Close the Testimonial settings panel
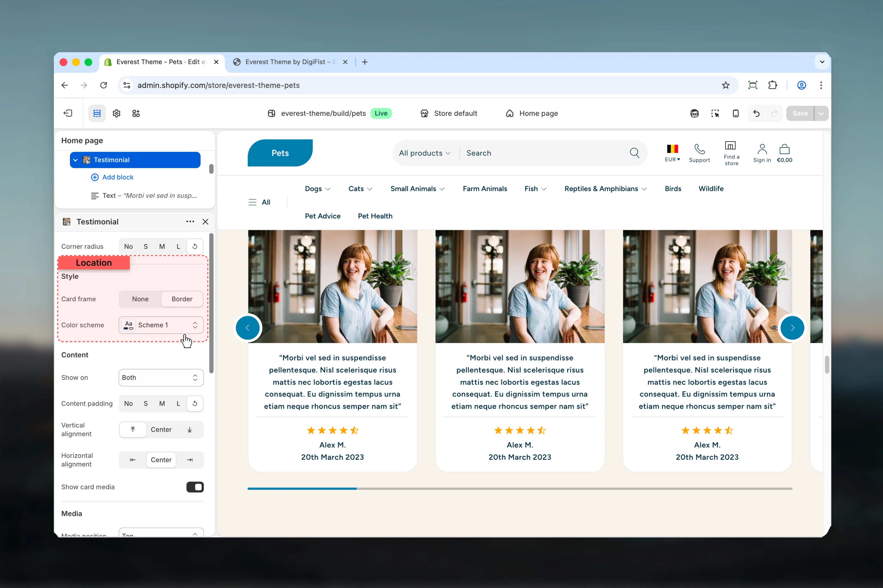883x588 pixels. click(205, 222)
